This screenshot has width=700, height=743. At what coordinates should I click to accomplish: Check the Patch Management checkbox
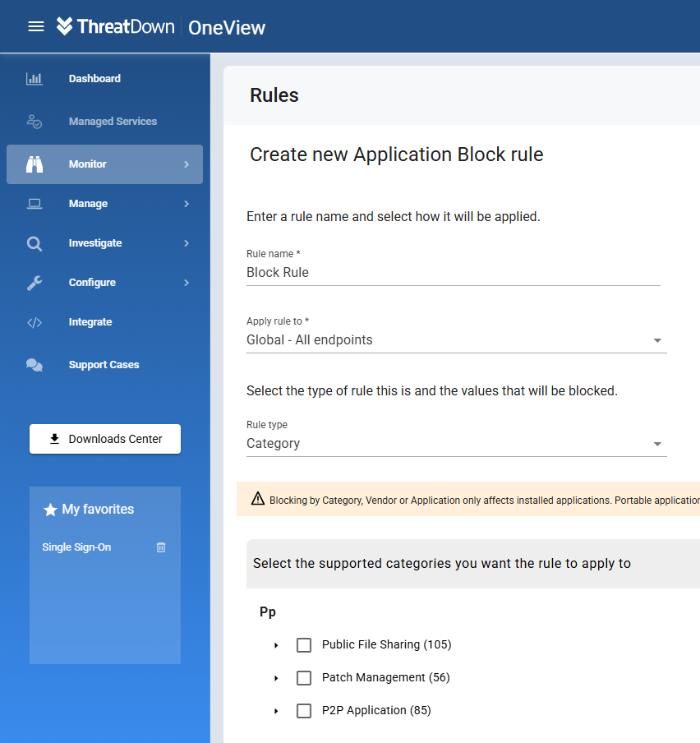tap(304, 678)
